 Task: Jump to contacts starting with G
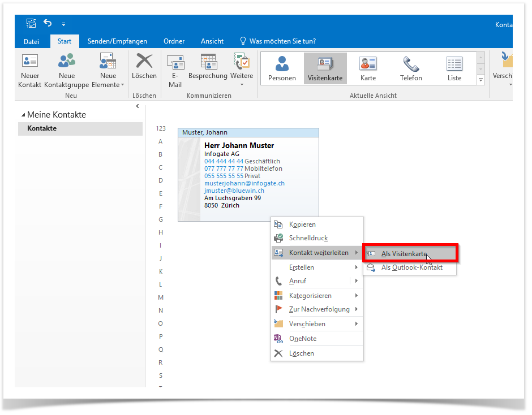point(161,219)
